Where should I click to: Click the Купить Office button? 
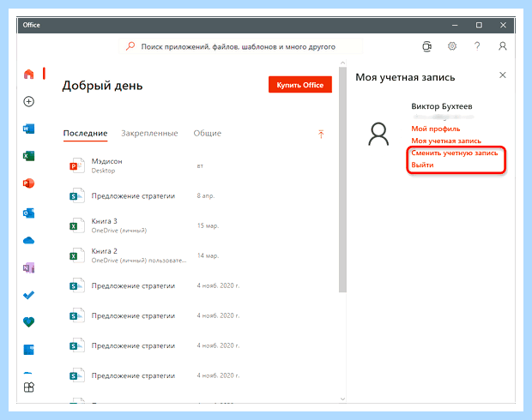point(300,85)
